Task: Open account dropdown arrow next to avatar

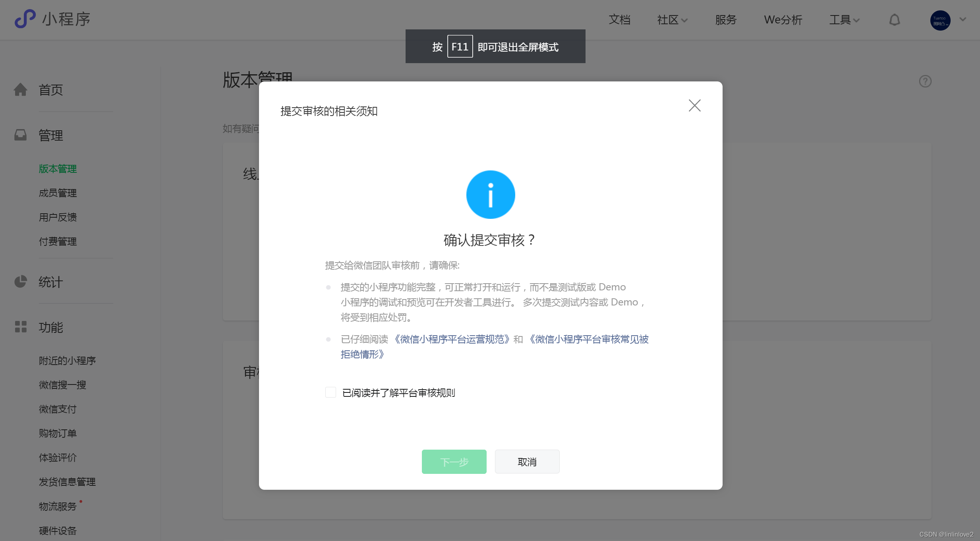Action: [963, 19]
